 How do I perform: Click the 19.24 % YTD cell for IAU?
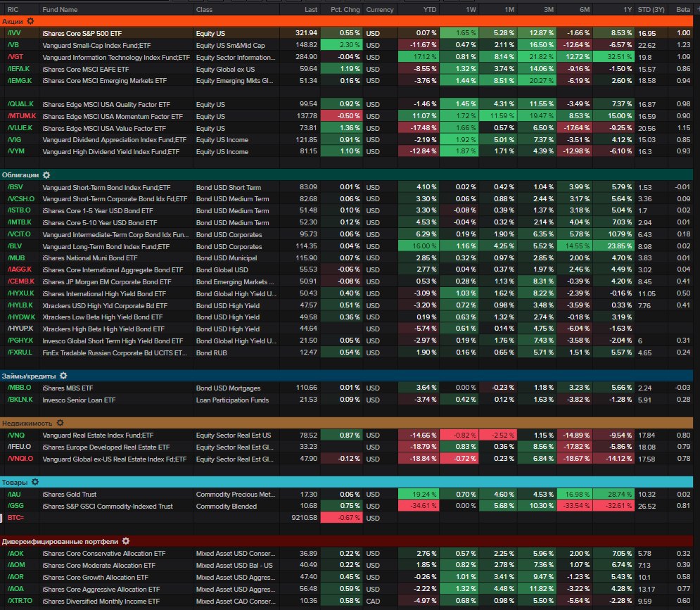coord(419,495)
